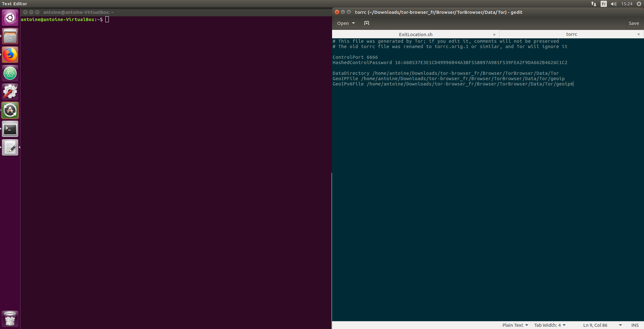Launch Software Updater from the dock

(x=10, y=110)
